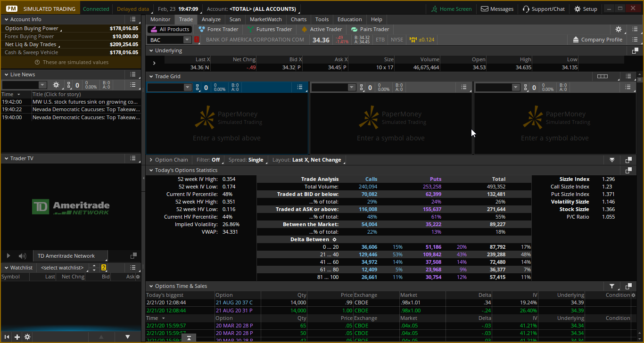The width and height of the screenshot is (644, 343).
Task: Play the Trader TV stream
Action: (8, 256)
